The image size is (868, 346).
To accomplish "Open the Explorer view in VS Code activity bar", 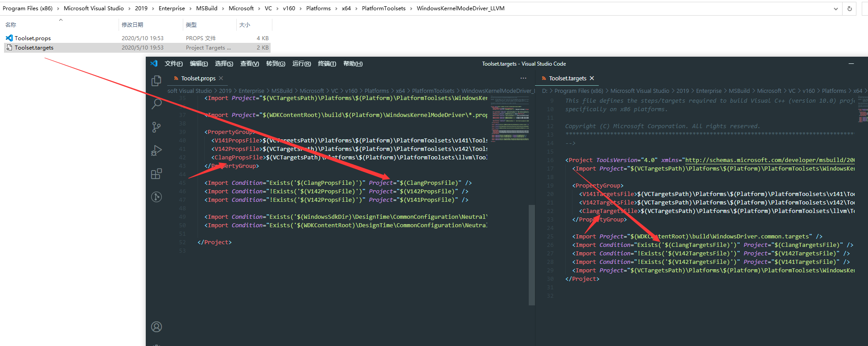I will 156,80.
